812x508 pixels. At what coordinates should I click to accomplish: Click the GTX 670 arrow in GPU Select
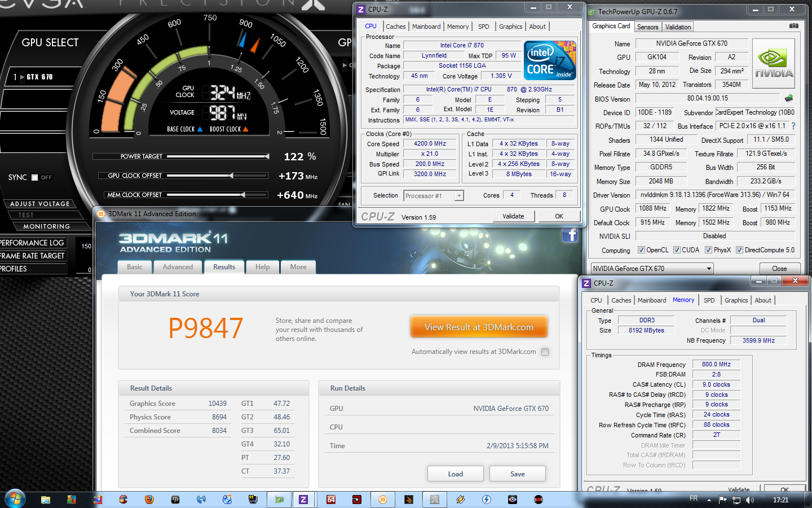click(x=22, y=77)
